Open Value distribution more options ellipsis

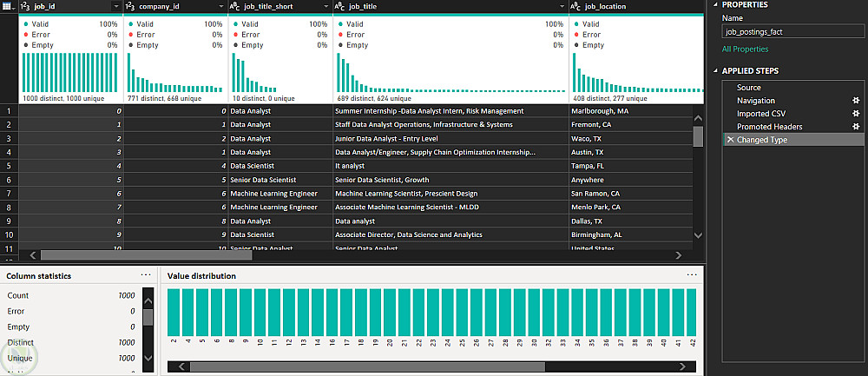point(692,275)
